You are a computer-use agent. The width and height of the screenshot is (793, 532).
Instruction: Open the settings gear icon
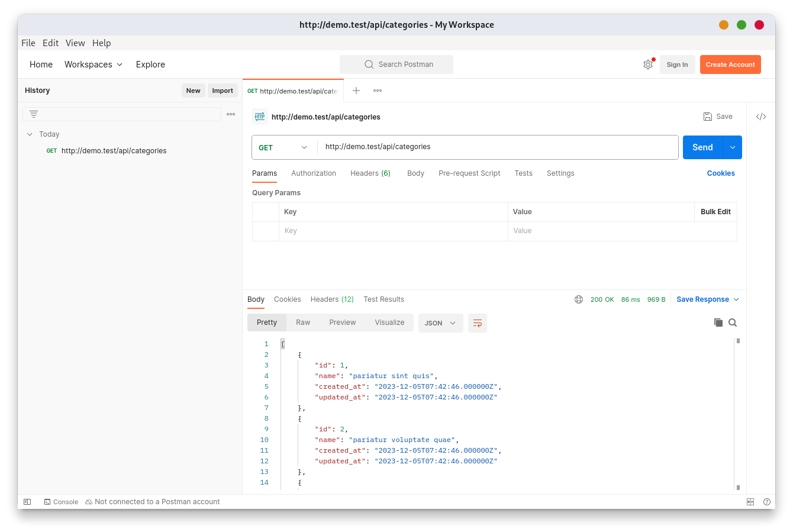click(x=647, y=65)
